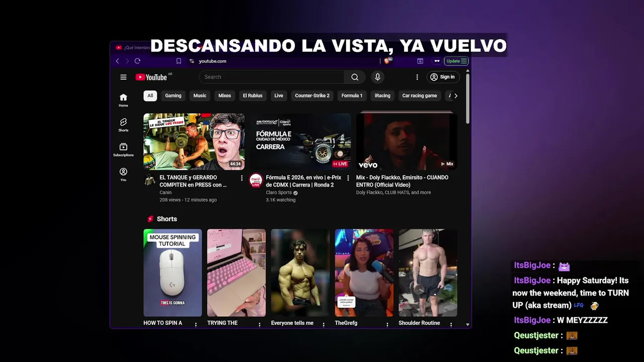Open options for Shoulder Routine short
Screen dimensions: 644x362
point(451,325)
